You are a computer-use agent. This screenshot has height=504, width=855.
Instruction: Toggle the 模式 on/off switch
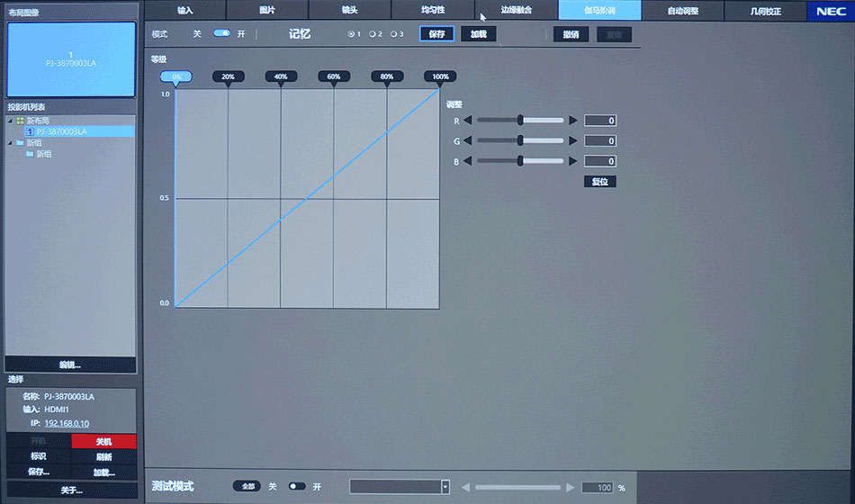click(221, 33)
